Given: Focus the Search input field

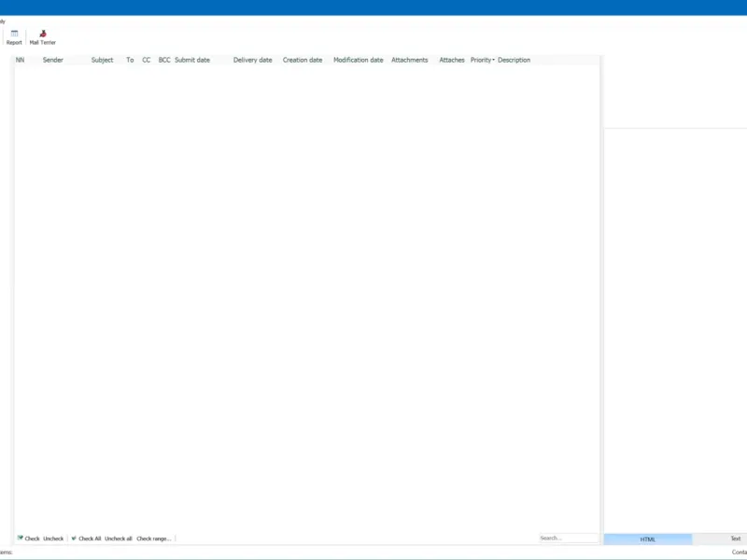Looking at the screenshot, I should point(569,539).
